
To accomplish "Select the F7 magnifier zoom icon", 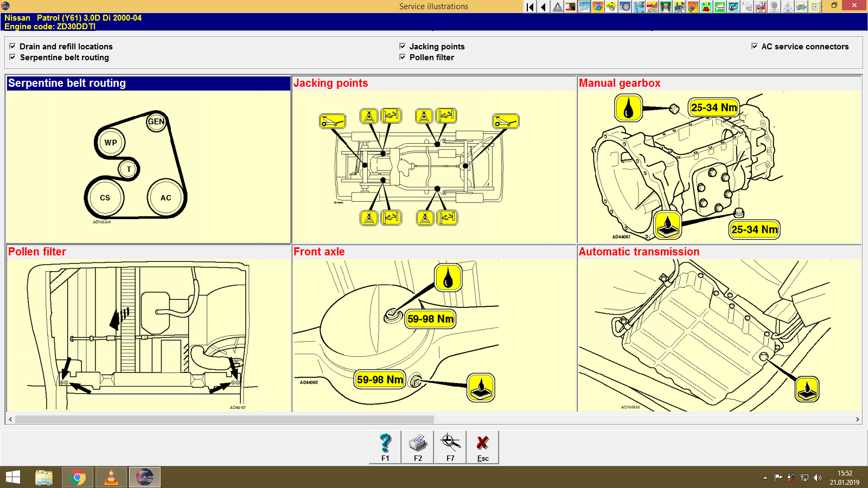I will click(x=450, y=446).
